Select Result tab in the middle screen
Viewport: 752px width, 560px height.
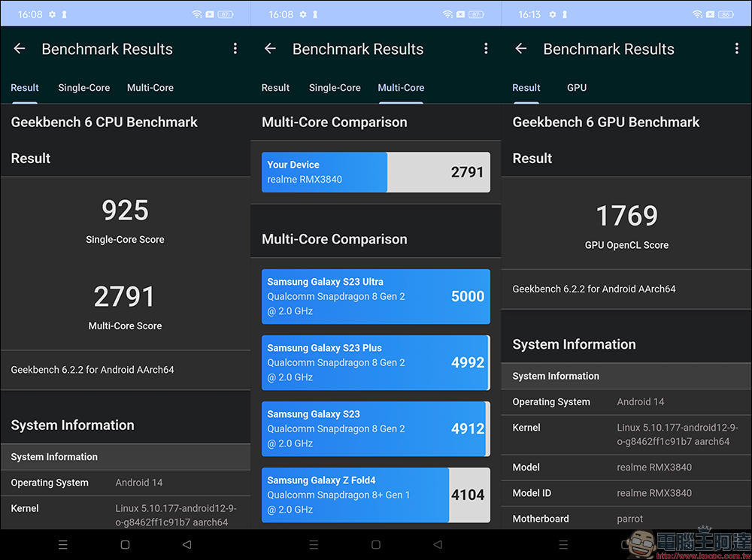pos(275,88)
